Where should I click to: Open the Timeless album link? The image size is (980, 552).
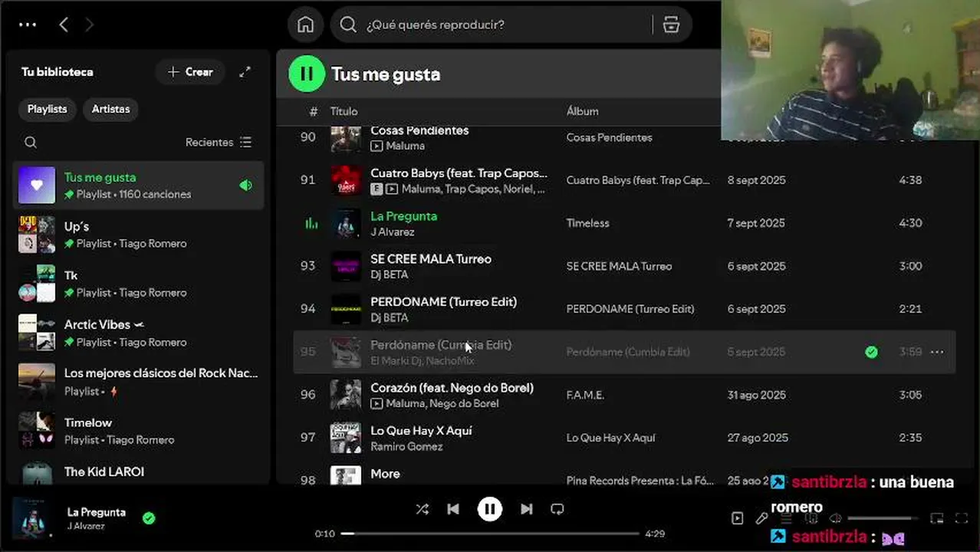click(x=587, y=223)
